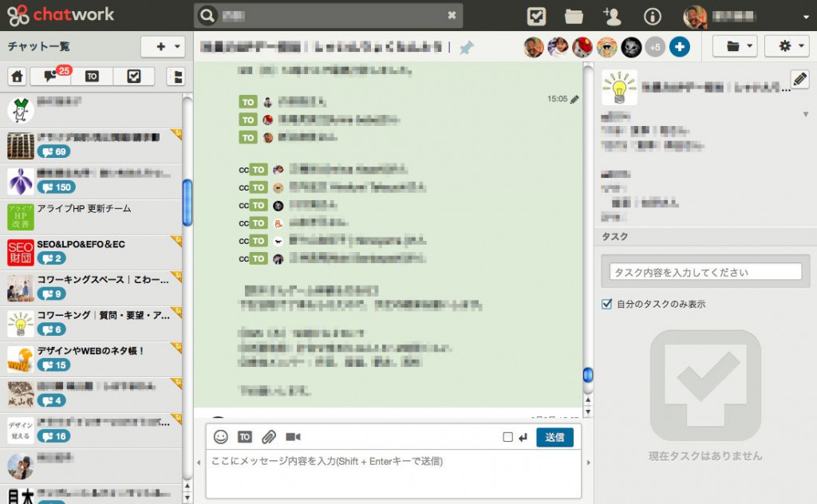Collapse left panel with small arrow
817x504 pixels.
coord(199,462)
